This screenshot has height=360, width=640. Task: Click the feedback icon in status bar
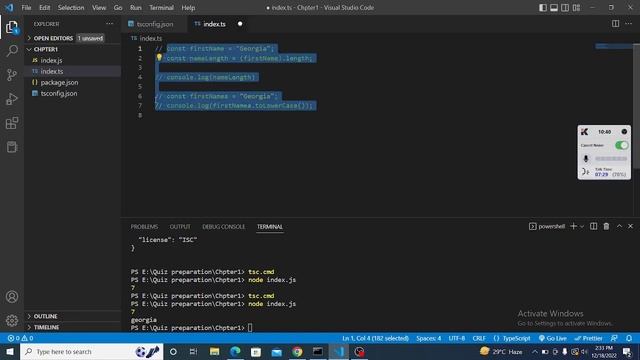coord(614,338)
